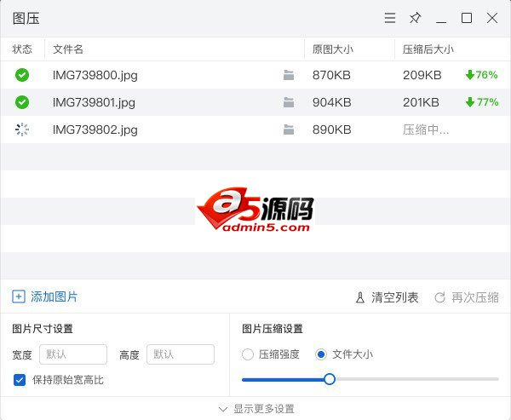Click the 77% reduction arrow indicator

(x=482, y=102)
